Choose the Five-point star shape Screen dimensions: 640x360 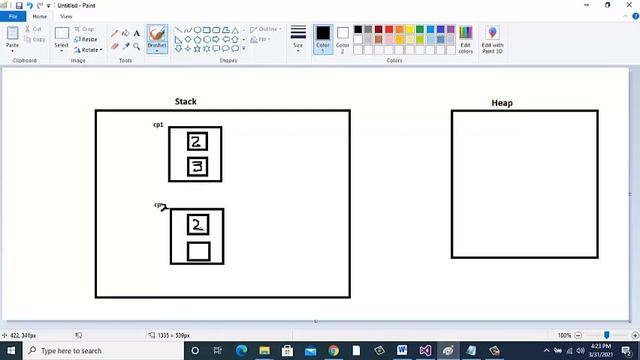coord(197,49)
